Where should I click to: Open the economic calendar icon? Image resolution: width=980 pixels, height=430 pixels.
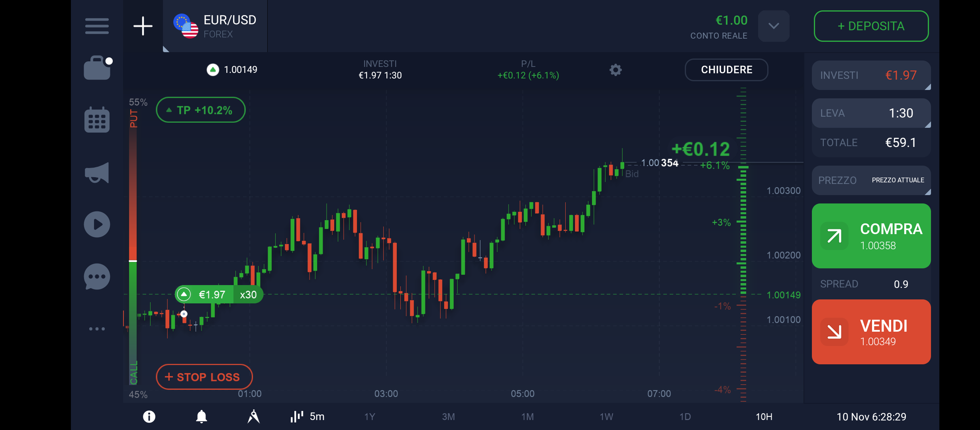[97, 120]
